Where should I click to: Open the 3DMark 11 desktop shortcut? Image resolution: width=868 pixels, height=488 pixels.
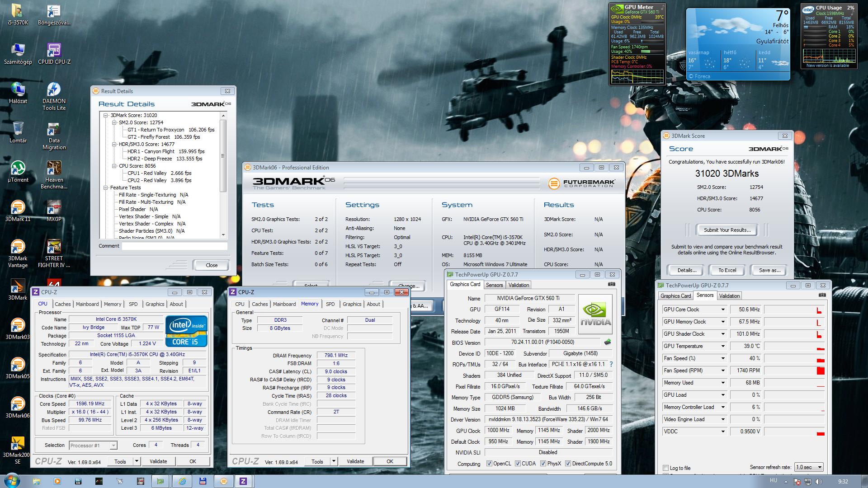pos(18,211)
